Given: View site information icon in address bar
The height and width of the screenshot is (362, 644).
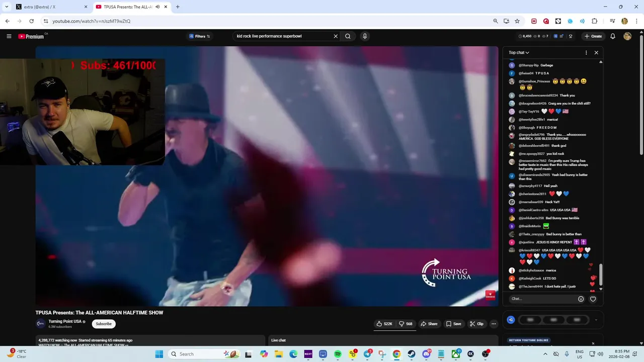Looking at the screenshot, I should [x=46, y=21].
